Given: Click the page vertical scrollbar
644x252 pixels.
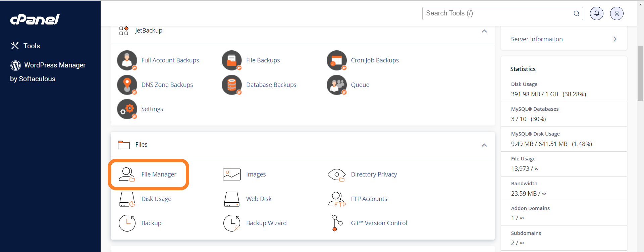Looking at the screenshot, I should tap(640, 73).
